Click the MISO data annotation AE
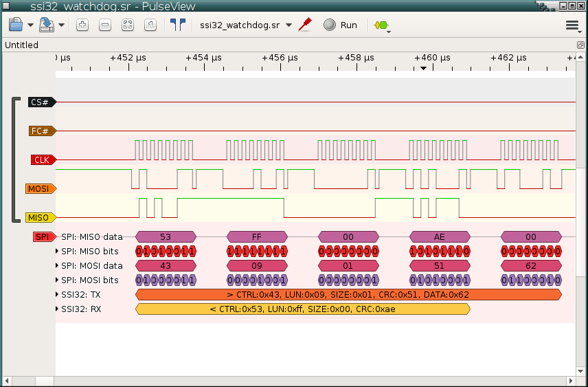Image resolution: width=588 pixels, height=387 pixels. coord(440,237)
